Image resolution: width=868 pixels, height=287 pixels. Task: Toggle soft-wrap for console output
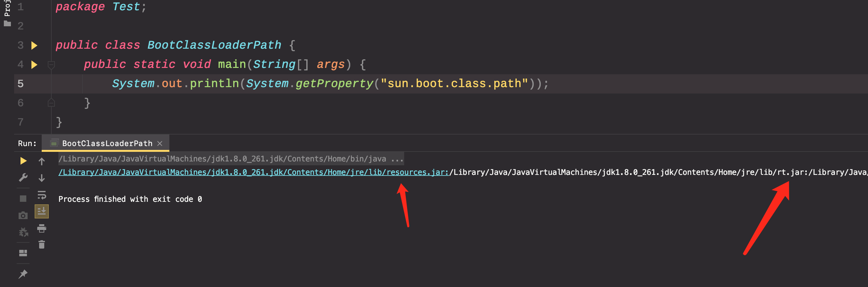click(x=42, y=195)
